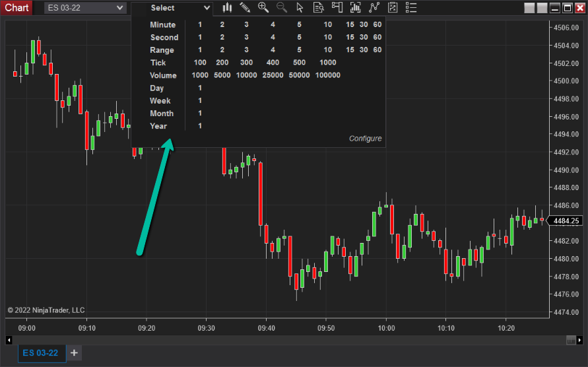Click the 4484.25 current price marker

point(566,220)
